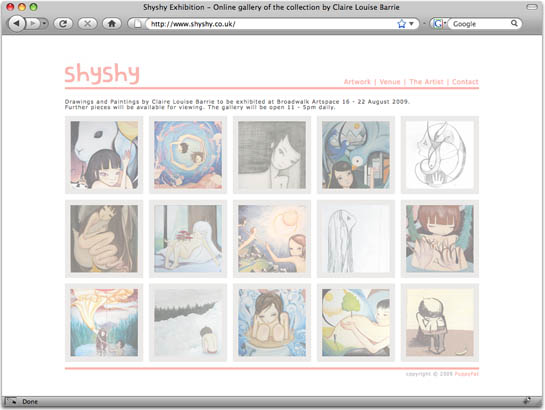Open the girl hugging knees on water thumbnail
Screen dimensions: 545x410
272,323
